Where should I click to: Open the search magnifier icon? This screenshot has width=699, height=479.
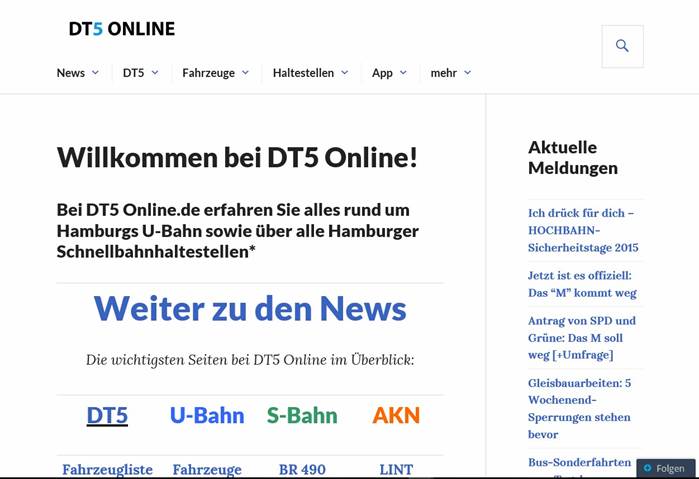click(622, 46)
